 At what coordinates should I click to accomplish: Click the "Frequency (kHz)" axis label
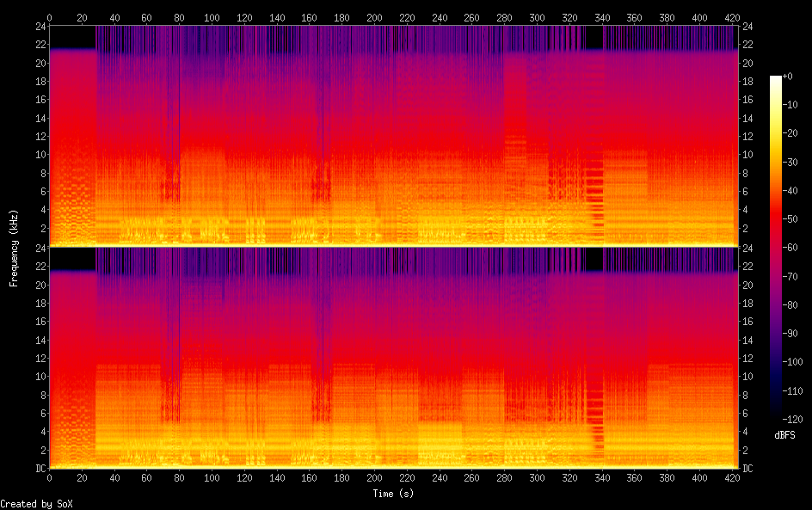[x=14, y=248]
